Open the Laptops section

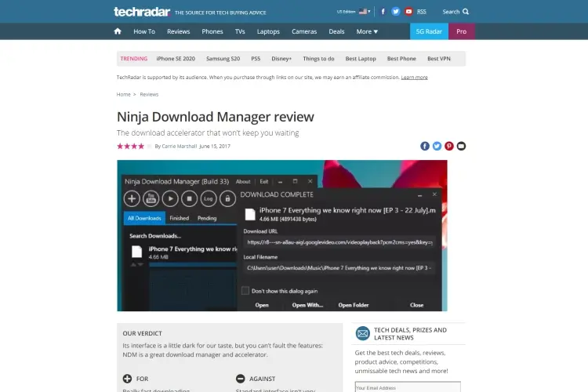point(268,31)
